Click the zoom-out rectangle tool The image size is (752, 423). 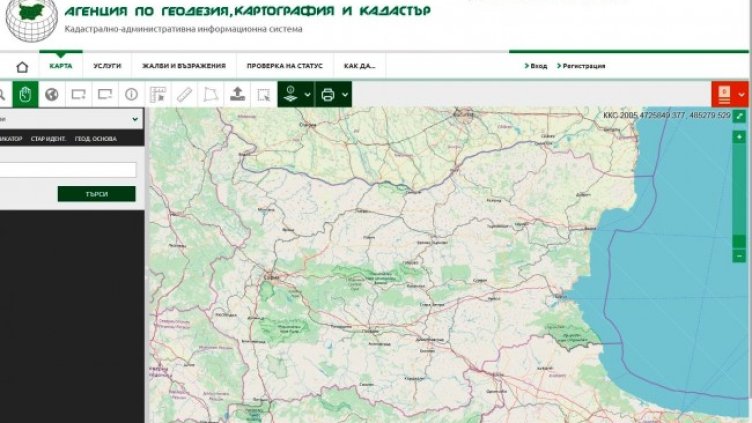[105, 94]
